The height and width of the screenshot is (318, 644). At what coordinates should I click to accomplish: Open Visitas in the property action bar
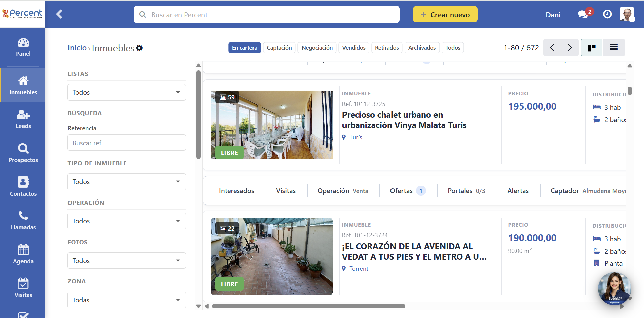(x=286, y=191)
